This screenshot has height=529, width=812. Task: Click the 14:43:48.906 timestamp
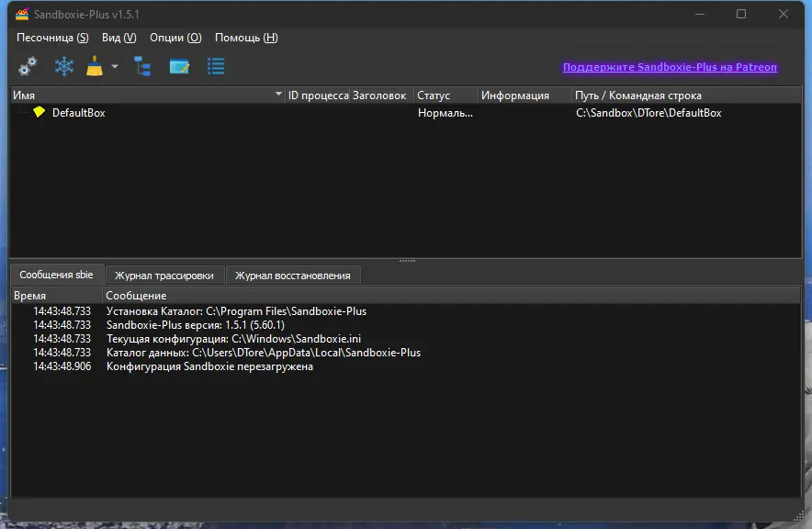[x=62, y=366]
